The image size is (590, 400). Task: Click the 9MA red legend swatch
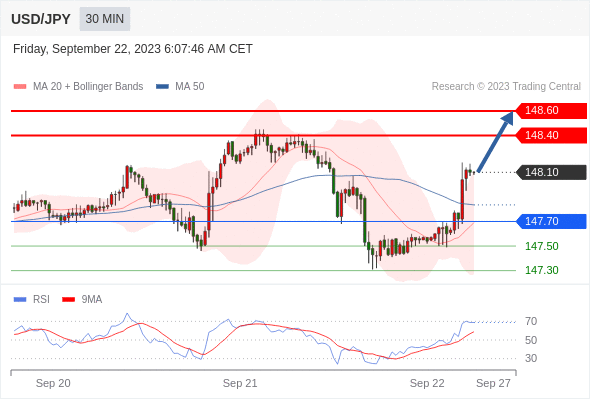pos(68,300)
